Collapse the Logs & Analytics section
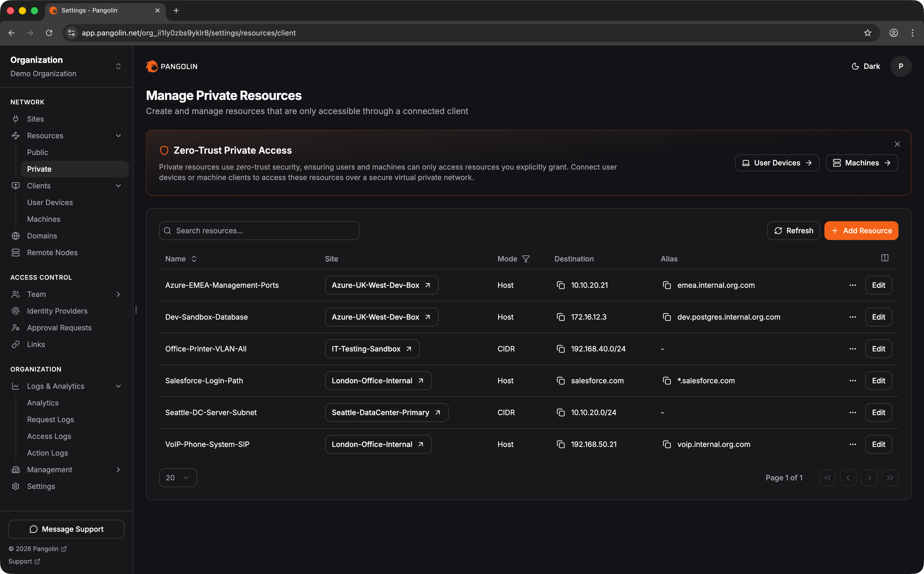This screenshot has height=574, width=924. pyautogui.click(x=118, y=386)
